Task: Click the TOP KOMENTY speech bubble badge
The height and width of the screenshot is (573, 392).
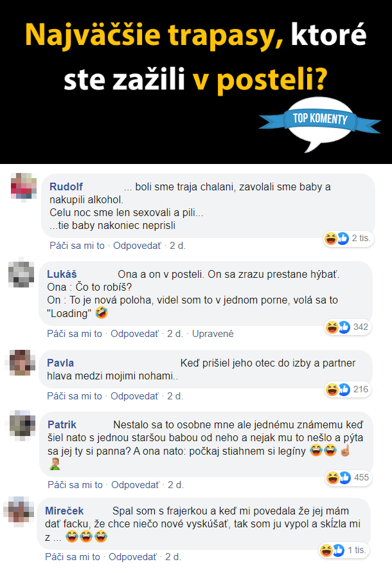Action: (320, 123)
